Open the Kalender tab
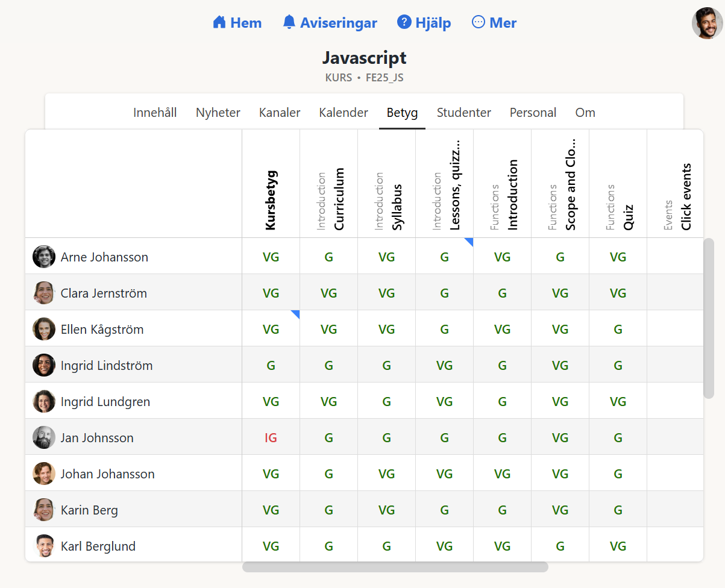725x588 pixels. point(344,113)
